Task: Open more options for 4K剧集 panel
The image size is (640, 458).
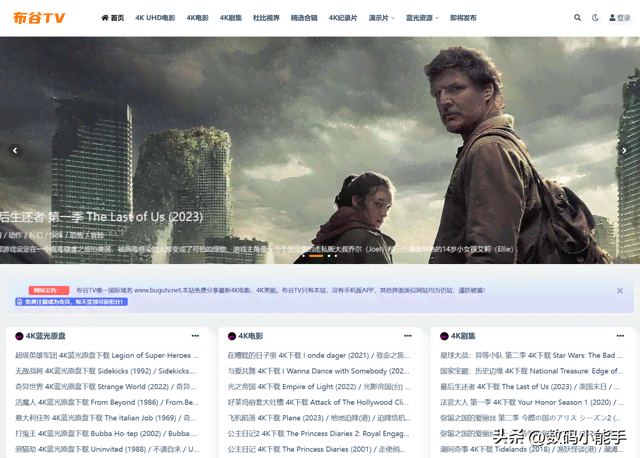Action: click(x=620, y=336)
